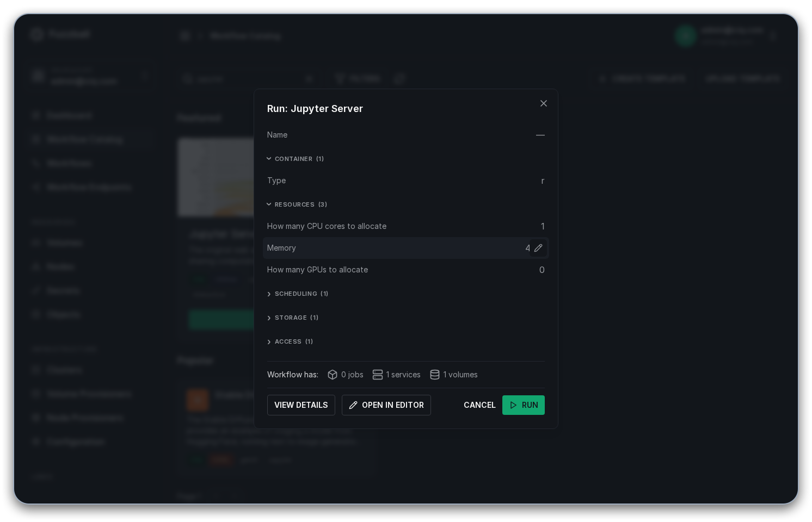This screenshot has width=812, height=522.
Task: Expand the STORAGE section
Action: point(292,318)
